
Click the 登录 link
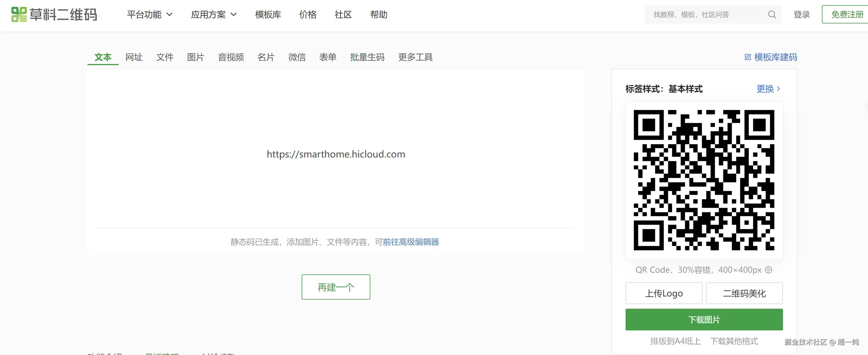(802, 14)
